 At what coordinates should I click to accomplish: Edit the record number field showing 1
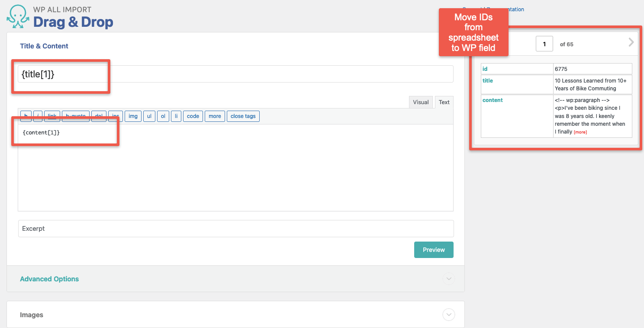click(x=544, y=44)
